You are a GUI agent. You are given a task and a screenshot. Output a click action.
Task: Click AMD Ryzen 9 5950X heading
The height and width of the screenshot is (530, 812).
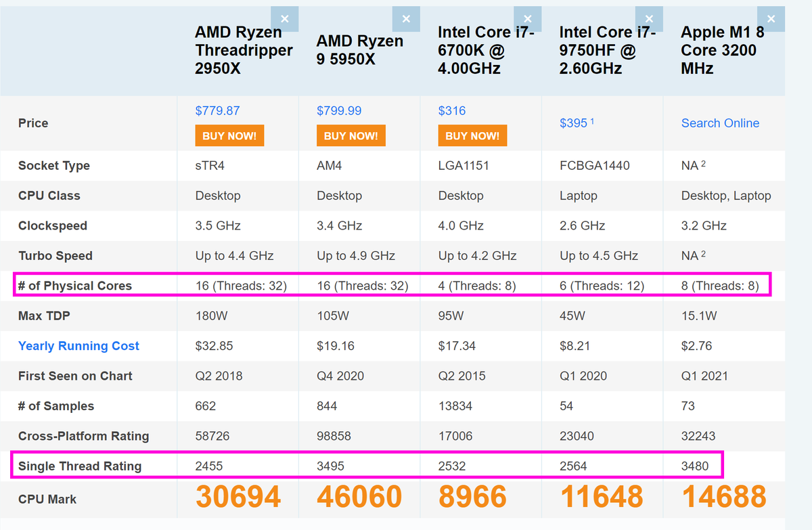(x=360, y=50)
